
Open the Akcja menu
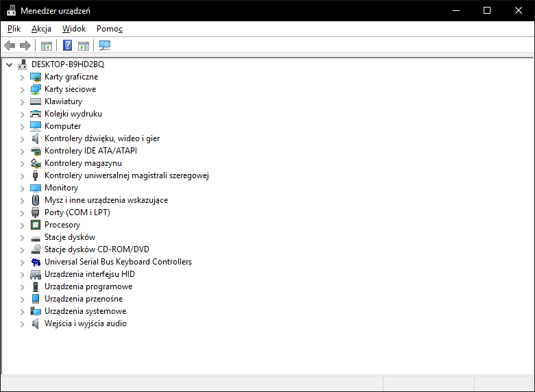click(x=41, y=29)
